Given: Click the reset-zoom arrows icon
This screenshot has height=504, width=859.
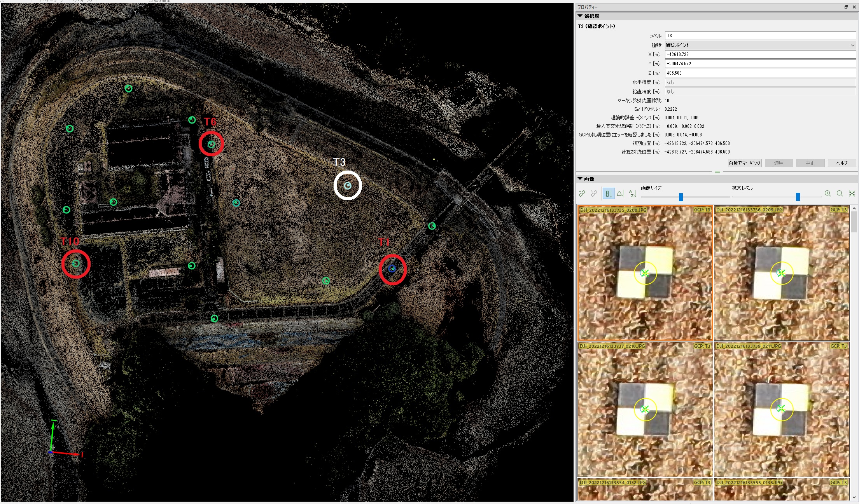Looking at the screenshot, I should [x=852, y=194].
